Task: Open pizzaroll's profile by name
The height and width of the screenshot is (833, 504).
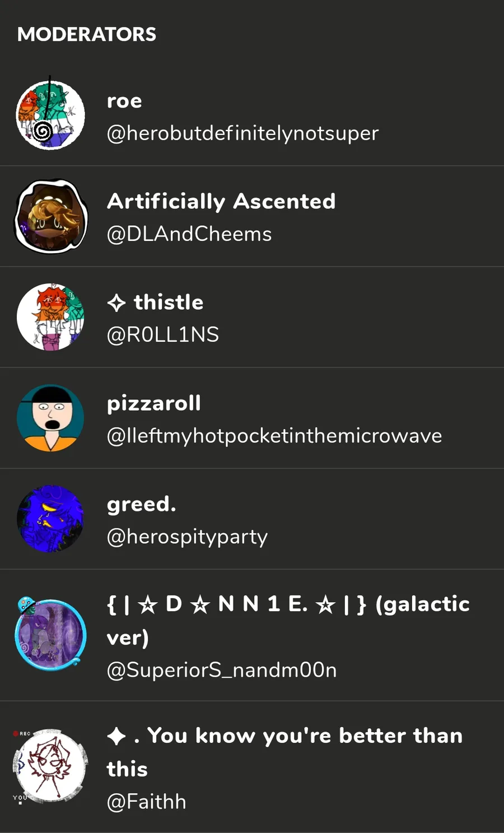Action: click(x=153, y=403)
